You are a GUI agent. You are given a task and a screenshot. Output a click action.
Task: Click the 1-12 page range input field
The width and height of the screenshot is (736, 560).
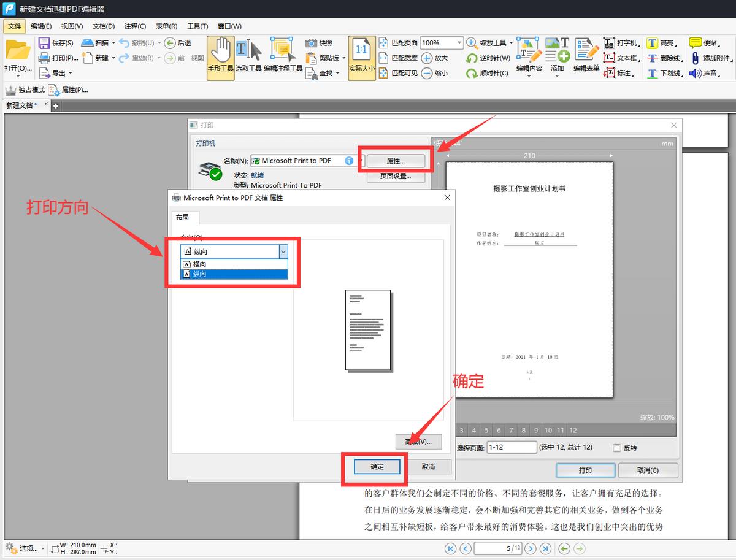[512, 447]
